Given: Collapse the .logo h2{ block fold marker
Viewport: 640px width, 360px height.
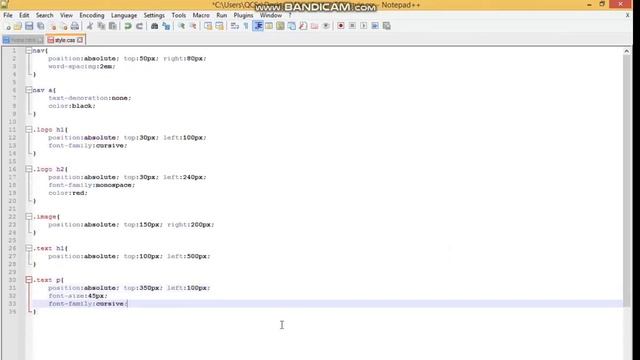Looking at the screenshot, I should tap(29, 169).
